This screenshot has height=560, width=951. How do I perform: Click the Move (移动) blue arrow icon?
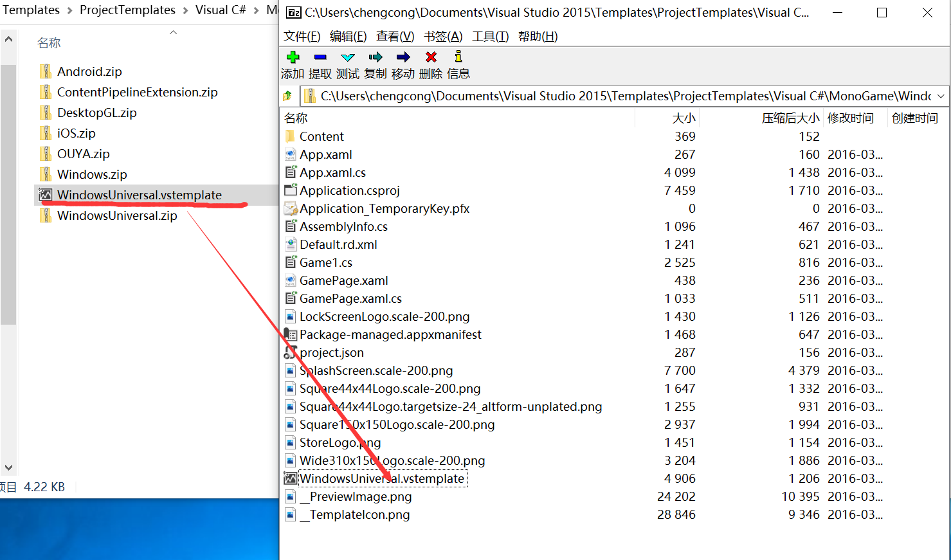point(403,57)
